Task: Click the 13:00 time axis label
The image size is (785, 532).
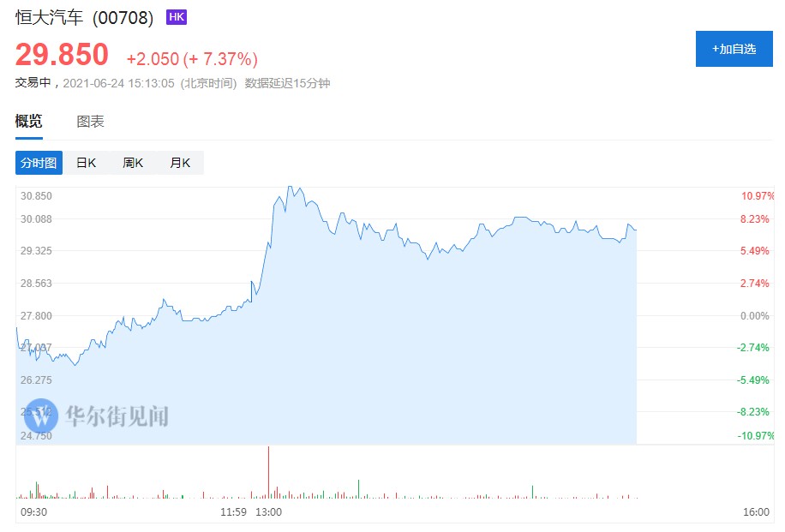Action: point(268,512)
